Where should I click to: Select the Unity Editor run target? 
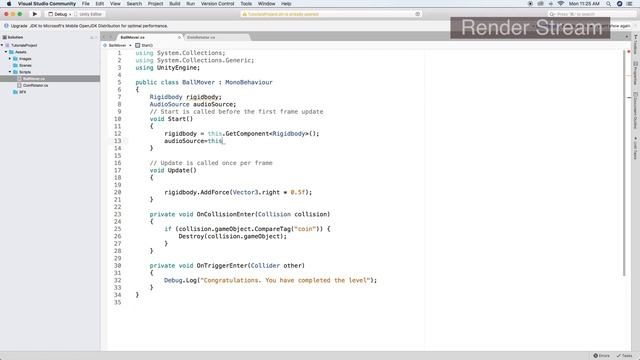click(x=89, y=14)
